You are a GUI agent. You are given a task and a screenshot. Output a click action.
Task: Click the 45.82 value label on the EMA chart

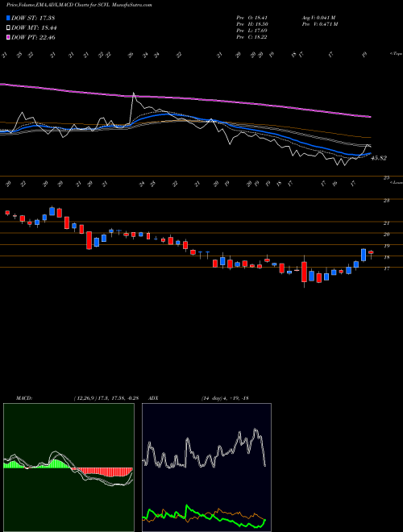[x=379, y=158]
